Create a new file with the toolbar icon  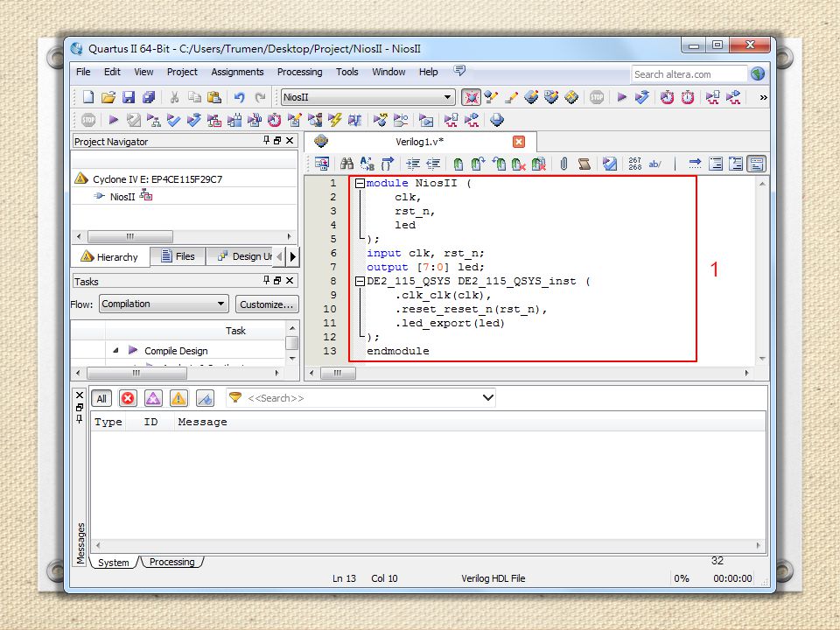point(88,97)
